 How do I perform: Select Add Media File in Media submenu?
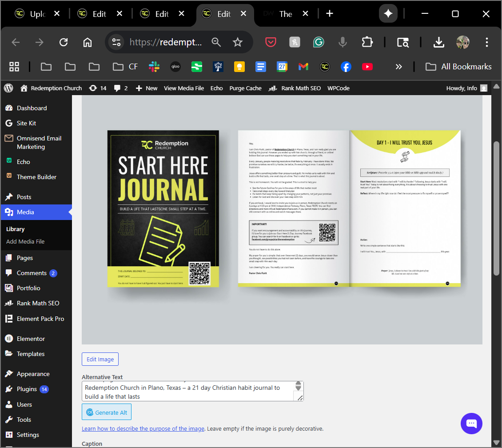coord(25,241)
